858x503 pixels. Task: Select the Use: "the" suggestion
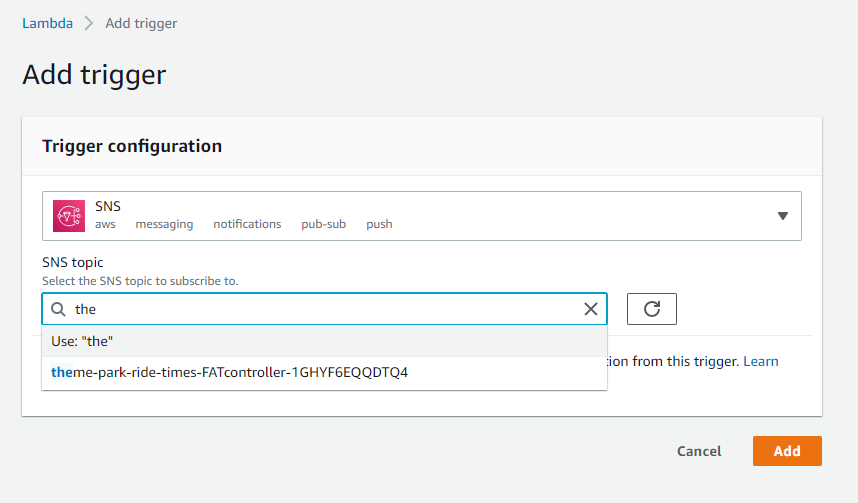coord(324,341)
